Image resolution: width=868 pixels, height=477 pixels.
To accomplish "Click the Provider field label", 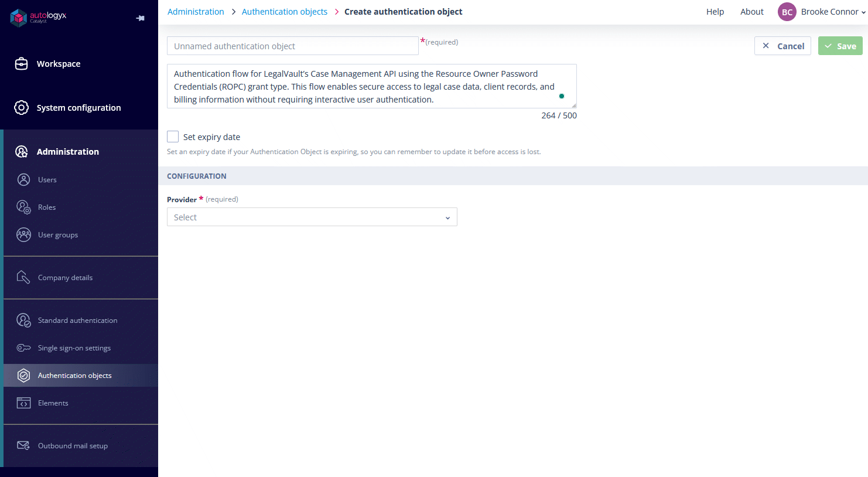I will (x=182, y=200).
